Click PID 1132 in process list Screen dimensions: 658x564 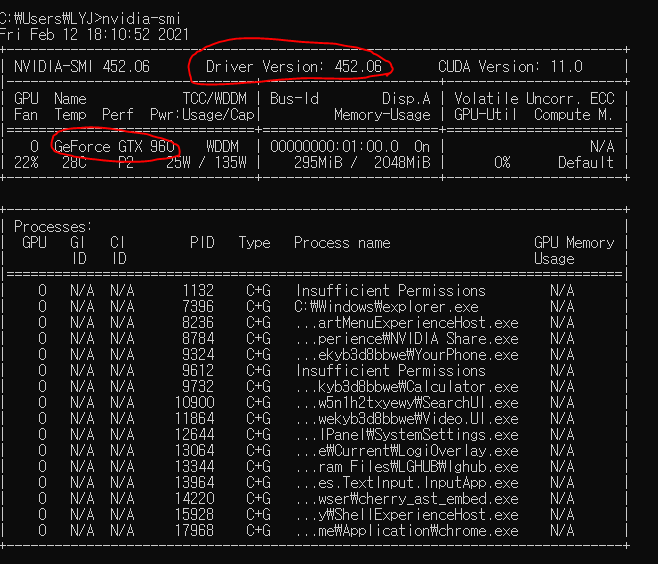click(198, 290)
